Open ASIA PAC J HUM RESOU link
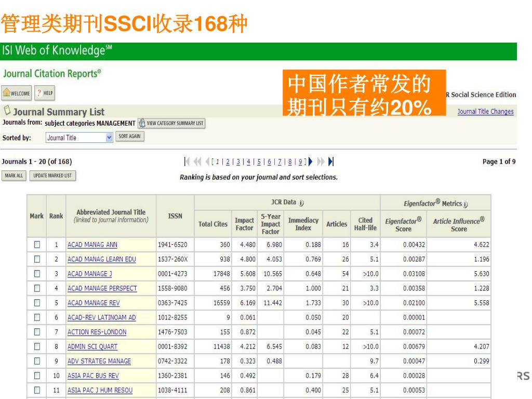This screenshot has width=532, height=399. point(100,391)
